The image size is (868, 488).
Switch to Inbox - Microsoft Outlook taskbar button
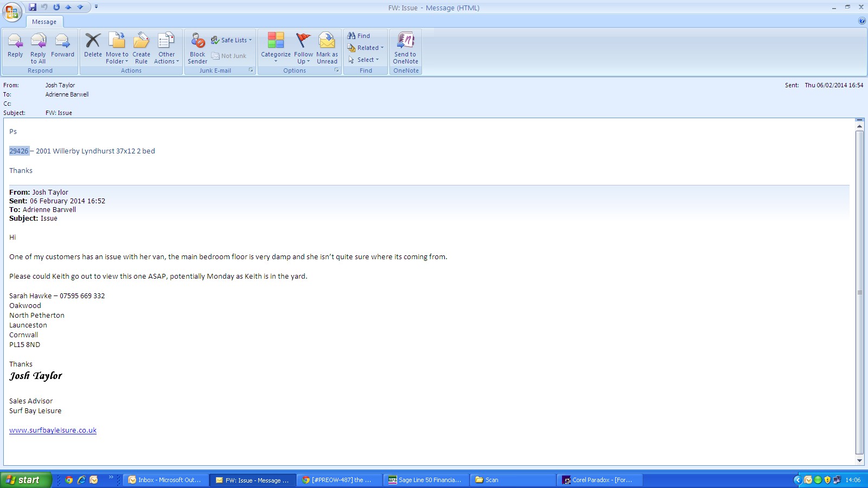click(x=165, y=480)
